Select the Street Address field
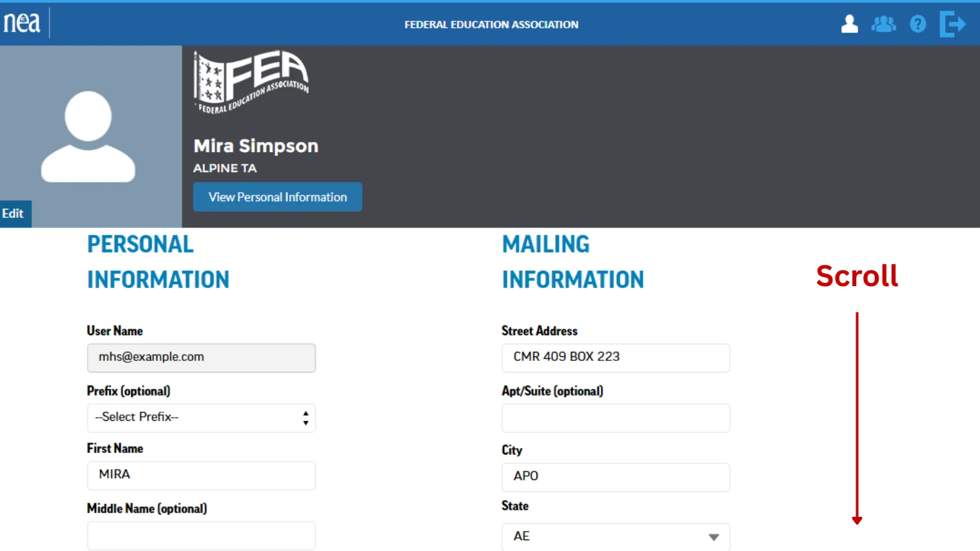The height and width of the screenshot is (551, 980). pyautogui.click(x=615, y=358)
